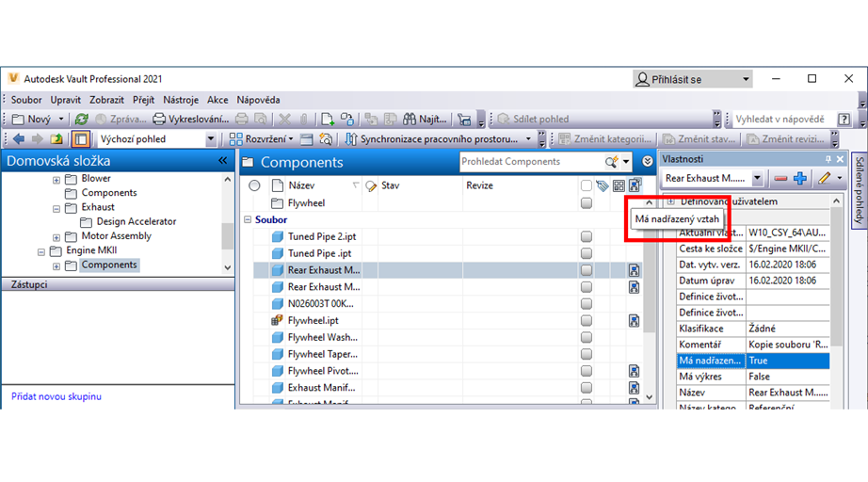Click the Prohledat Components search box
The width and height of the screenshot is (868, 482).
coord(531,162)
